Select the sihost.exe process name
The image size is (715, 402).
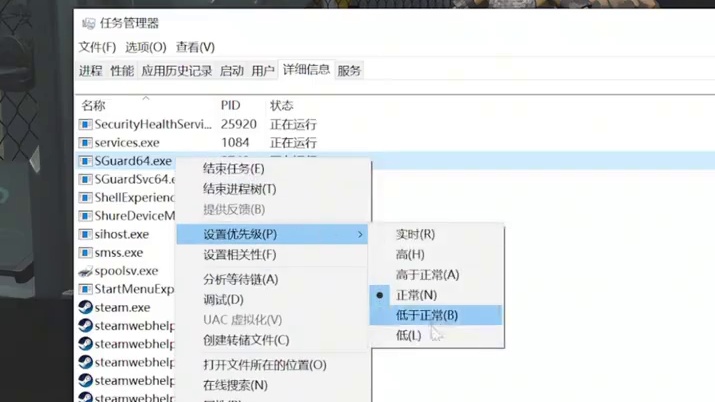point(122,234)
